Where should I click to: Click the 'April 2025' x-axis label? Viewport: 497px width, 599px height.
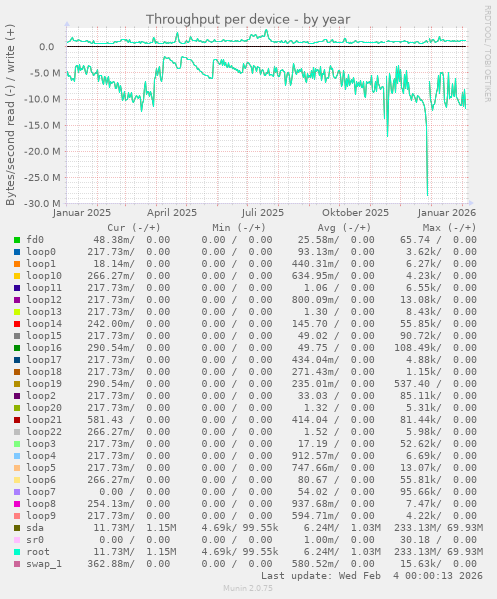[172, 212]
